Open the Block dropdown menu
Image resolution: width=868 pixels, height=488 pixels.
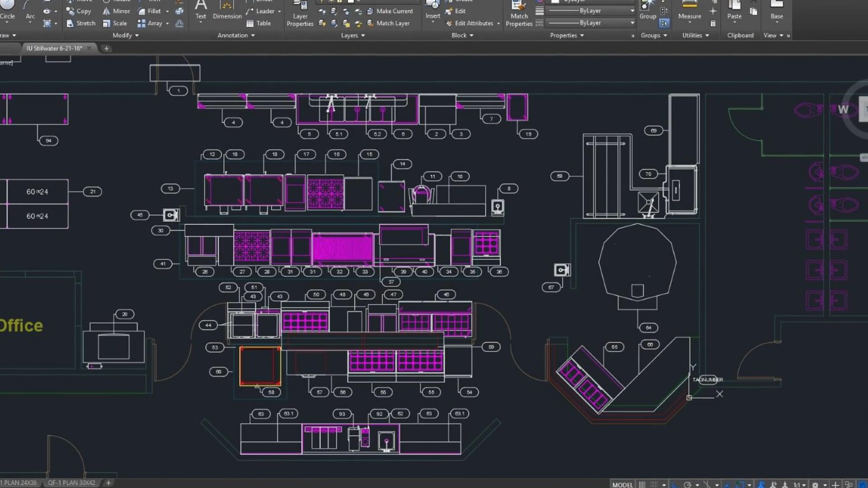coord(462,34)
